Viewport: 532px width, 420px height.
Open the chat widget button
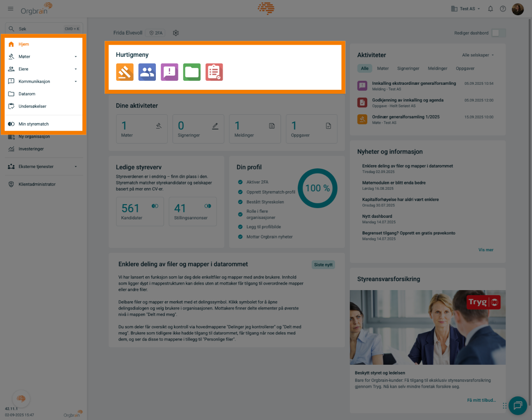[517, 406]
